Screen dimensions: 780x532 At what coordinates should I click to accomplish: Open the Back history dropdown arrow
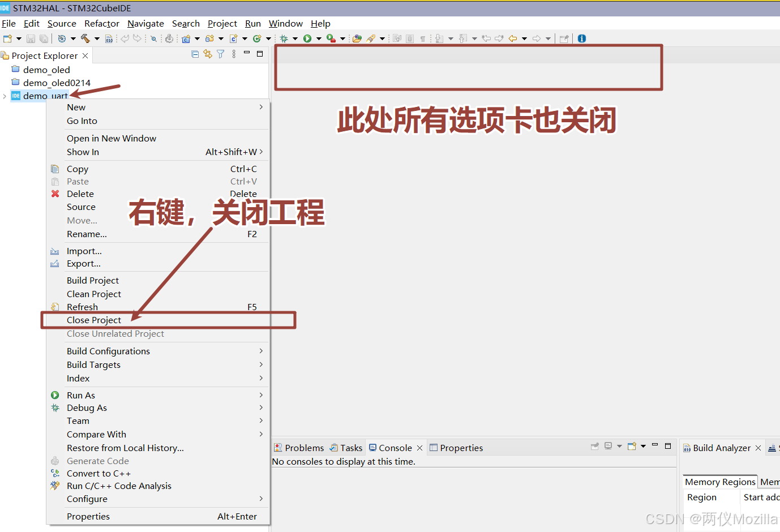[524, 38]
